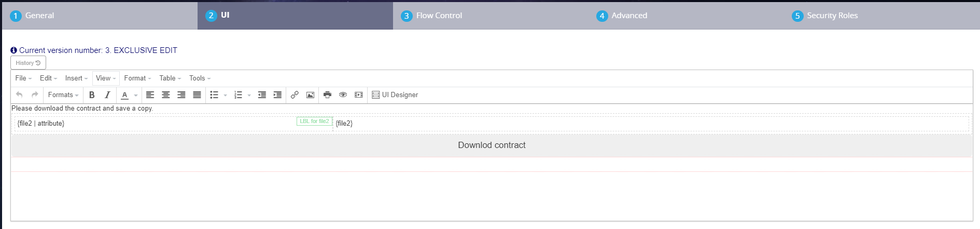Increase indent of the paragraph
Viewport: 980px width, 229px height.
(x=277, y=95)
